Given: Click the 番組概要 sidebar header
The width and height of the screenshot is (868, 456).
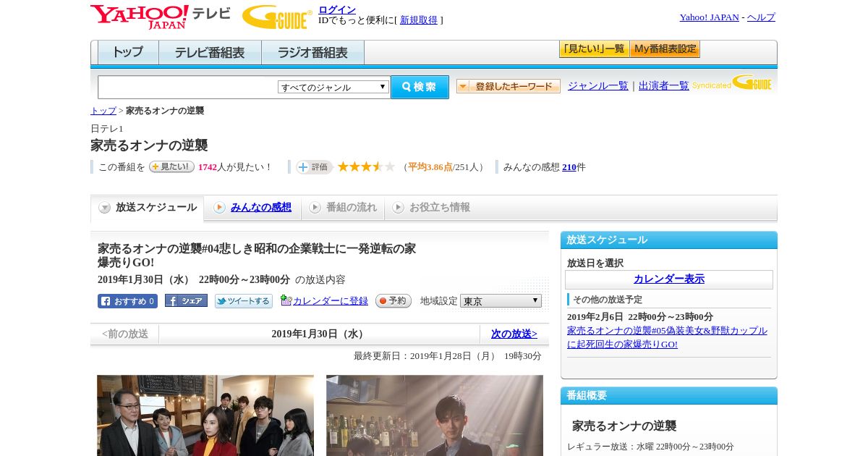Looking at the screenshot, I should point(669,396).
